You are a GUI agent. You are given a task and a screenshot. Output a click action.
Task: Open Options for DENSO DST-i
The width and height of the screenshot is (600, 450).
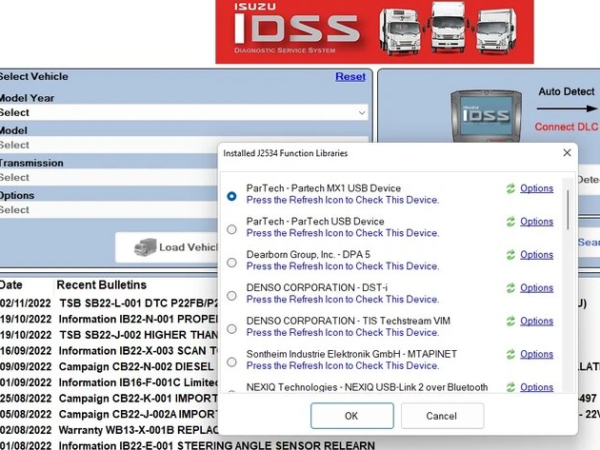[536, 288]
